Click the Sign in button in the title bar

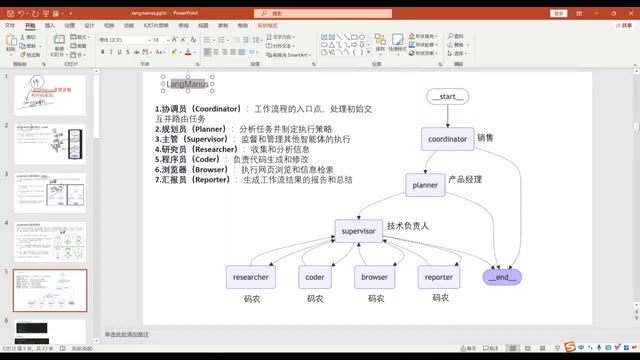[558, 13]
